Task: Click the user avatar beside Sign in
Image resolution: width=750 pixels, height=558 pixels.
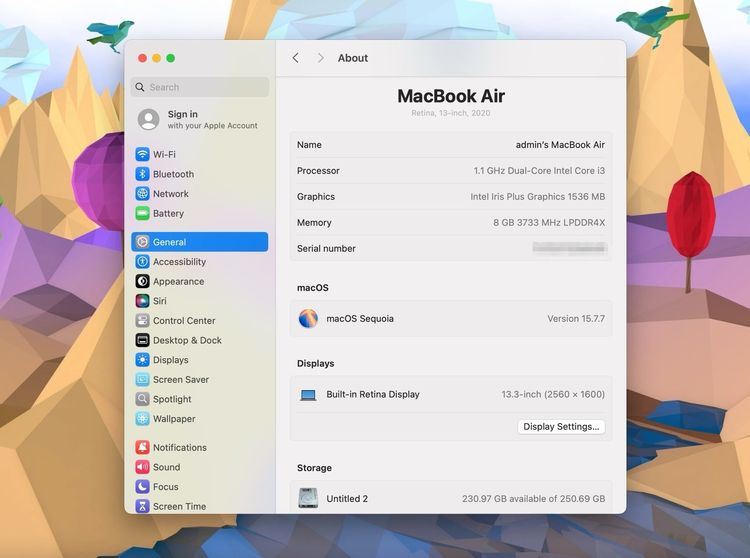Action: 149,120
